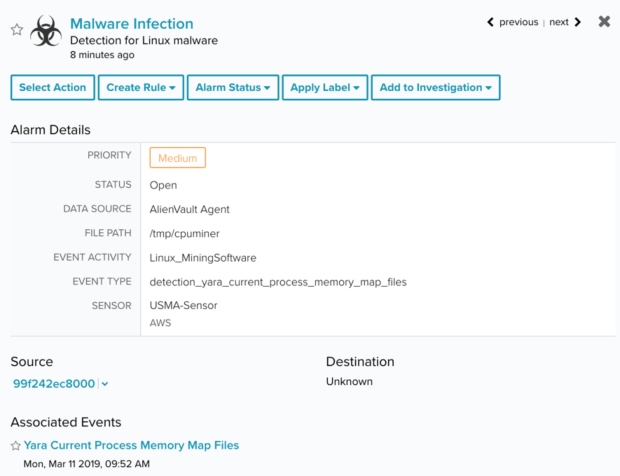
Task: Star the Malware Infection alarm
Action: 17,30
